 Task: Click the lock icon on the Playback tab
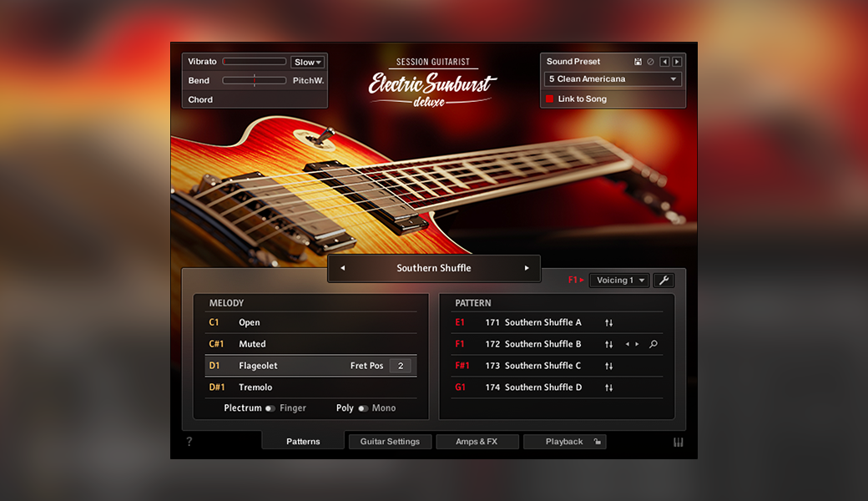[x=598, y=441]
